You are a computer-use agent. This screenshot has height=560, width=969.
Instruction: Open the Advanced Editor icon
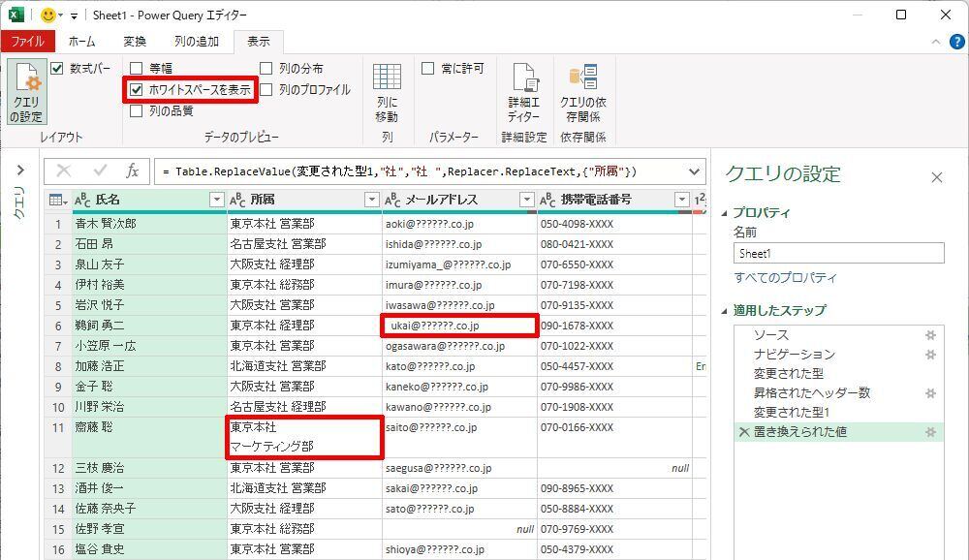pos(524,92)
